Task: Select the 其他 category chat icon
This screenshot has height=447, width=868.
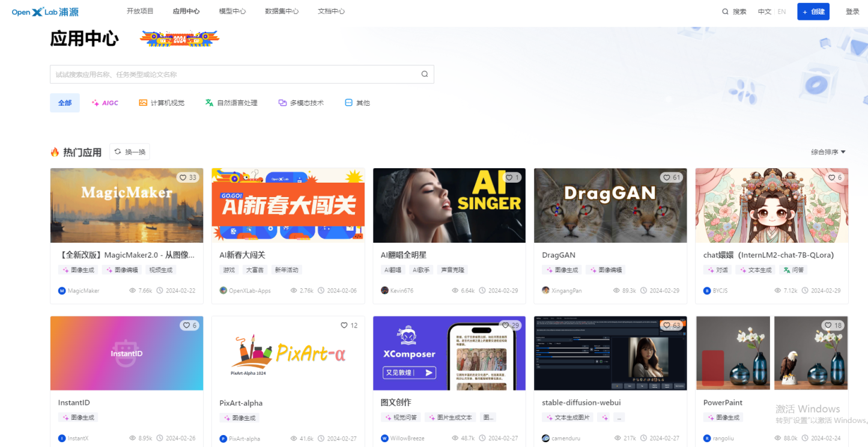Action: [x=348, y=102]
